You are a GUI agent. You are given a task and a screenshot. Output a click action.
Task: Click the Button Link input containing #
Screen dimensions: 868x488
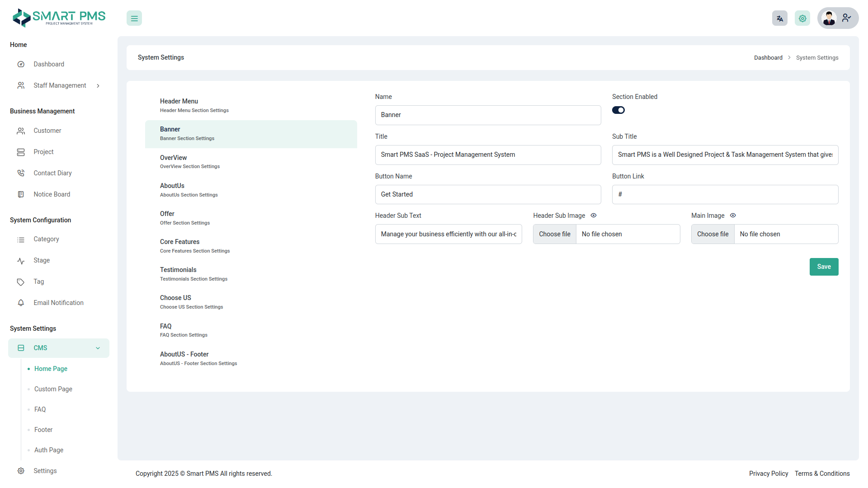pos(725,194)
